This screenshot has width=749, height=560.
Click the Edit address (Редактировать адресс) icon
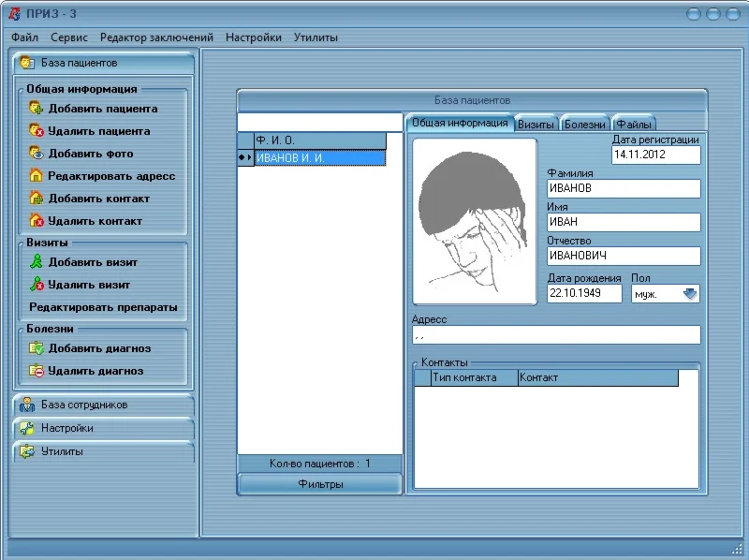point(37,176)
